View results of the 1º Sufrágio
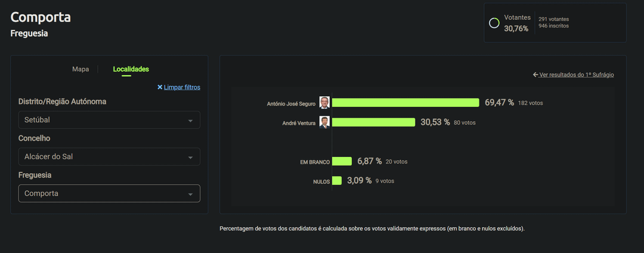The image size is (644, 253). click(576, 75)
